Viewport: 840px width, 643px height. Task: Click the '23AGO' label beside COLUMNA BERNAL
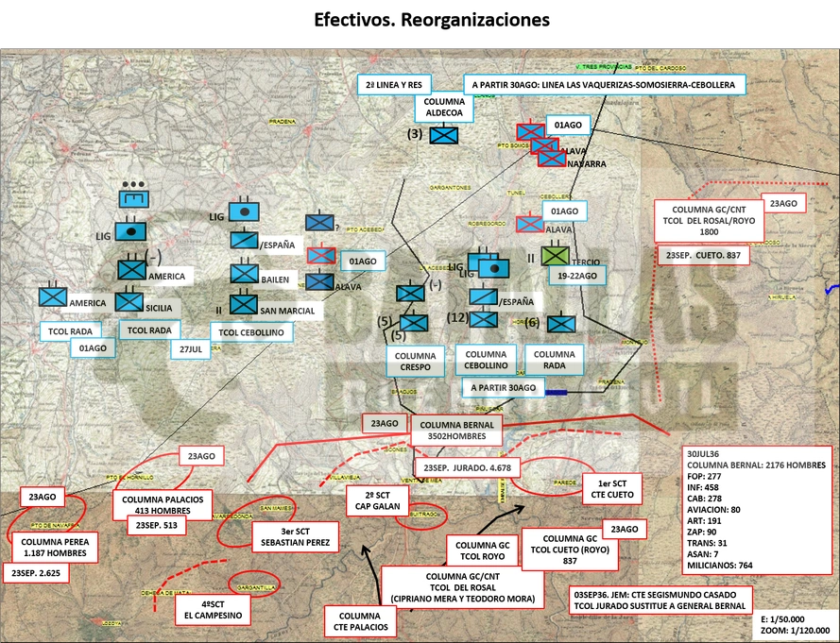click(385, 424)
